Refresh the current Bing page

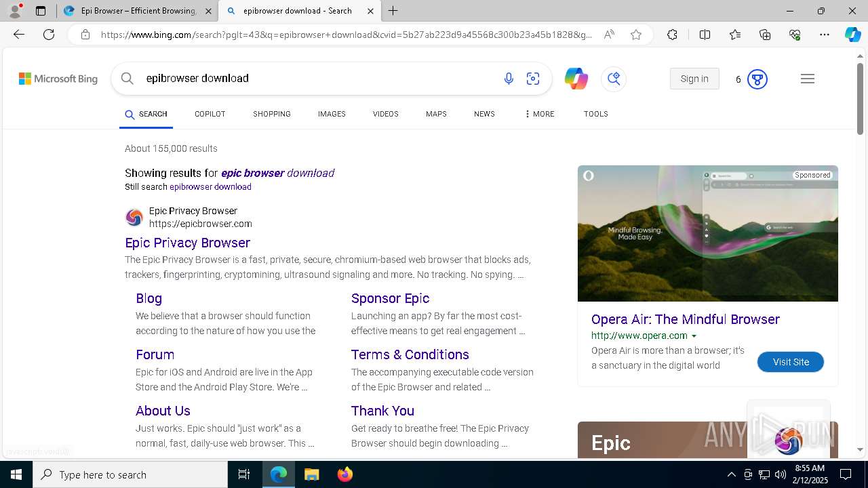point(49,35)
